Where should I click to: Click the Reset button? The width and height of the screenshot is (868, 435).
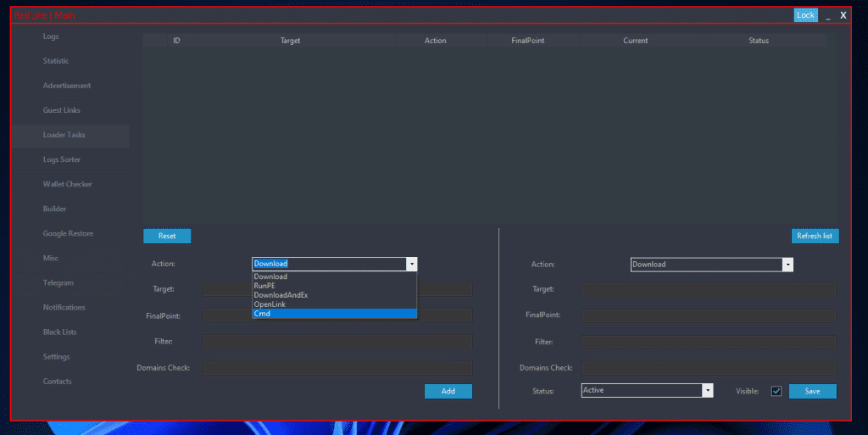point(167,236)
